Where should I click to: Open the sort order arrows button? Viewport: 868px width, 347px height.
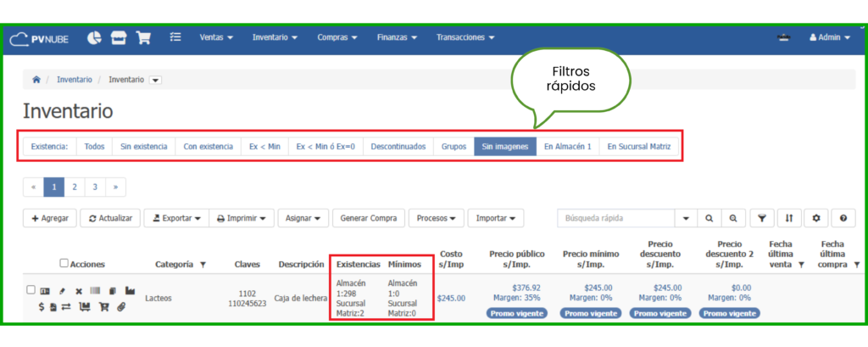(x=789, y=218)
